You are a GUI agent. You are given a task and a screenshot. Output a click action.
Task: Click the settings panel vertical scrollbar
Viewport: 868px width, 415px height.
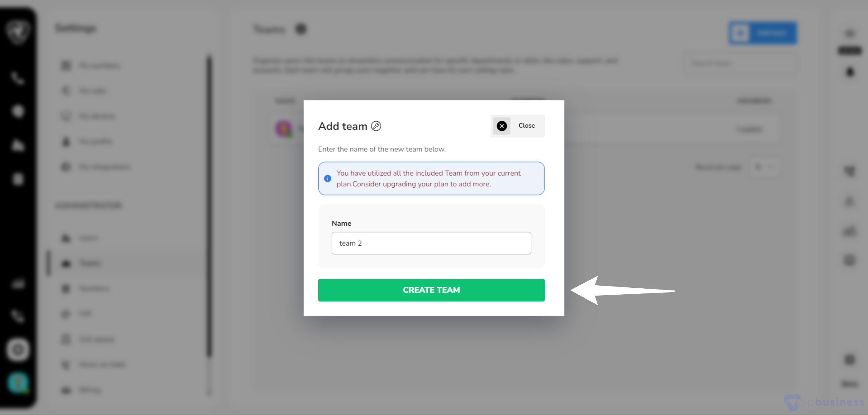209,205
